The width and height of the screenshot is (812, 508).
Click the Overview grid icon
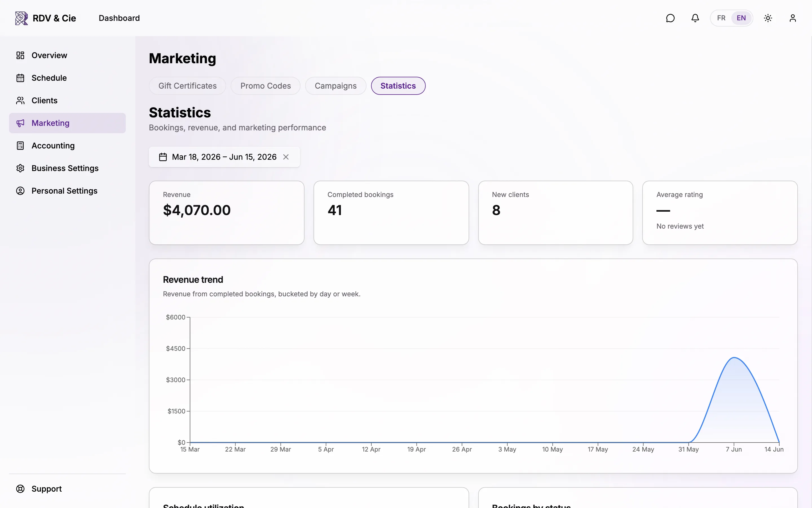(20, 55)
